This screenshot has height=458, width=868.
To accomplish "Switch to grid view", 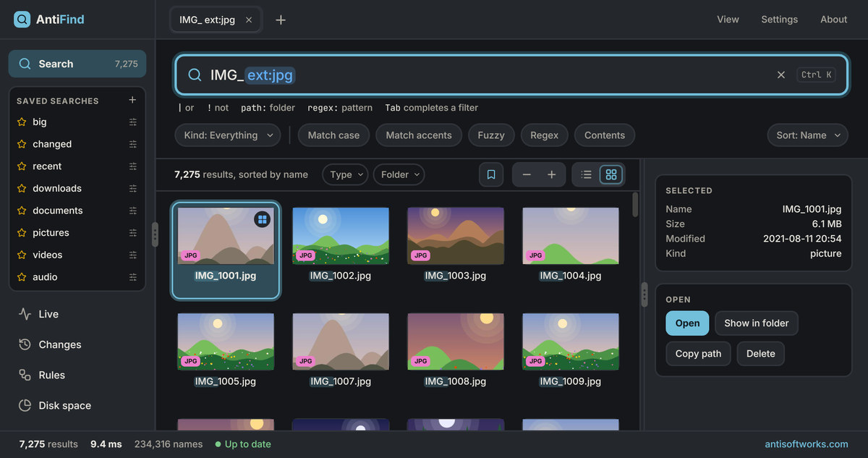I will (x=611, y=174).
